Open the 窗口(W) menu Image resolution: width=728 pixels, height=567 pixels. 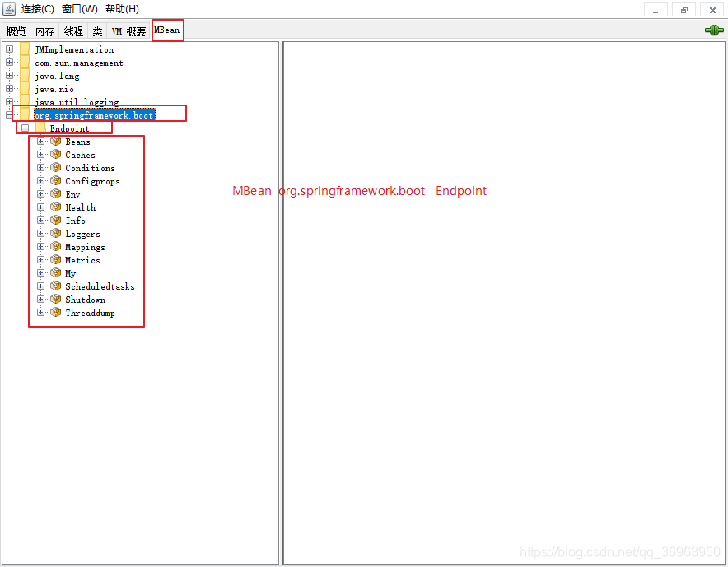pyautogui.click(x=79, y=9)
